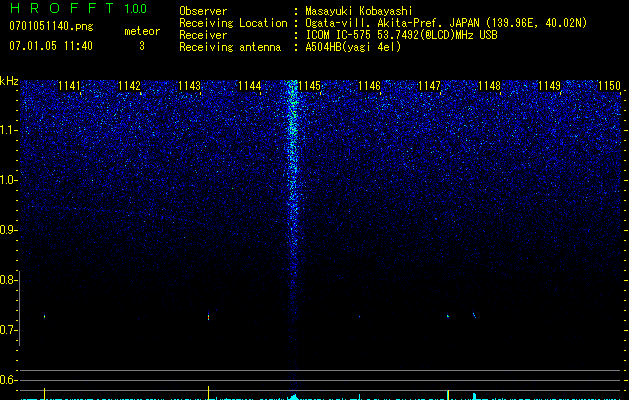Image resolution: width=629 pixels, height=400 pixels.
Task: Click the 1147 time tick label
Action: (x=429, y=86)
